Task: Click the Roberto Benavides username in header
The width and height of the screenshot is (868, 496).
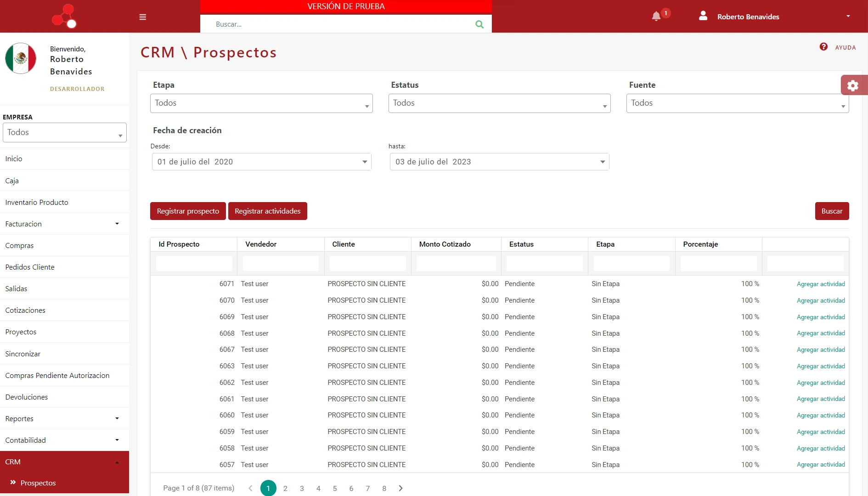Action: (x=748, y=17)
